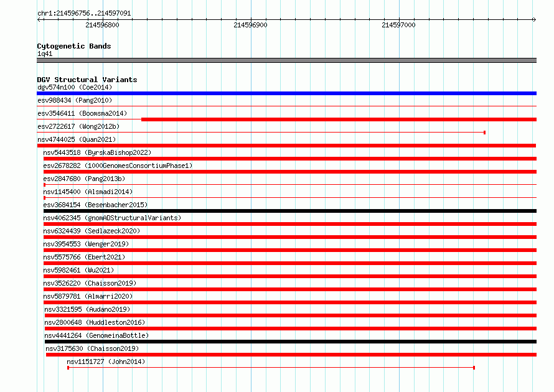Click end marker of nsv1151727 variant line
The height and width of the screenshot is (392, 554).
point(474,368)
